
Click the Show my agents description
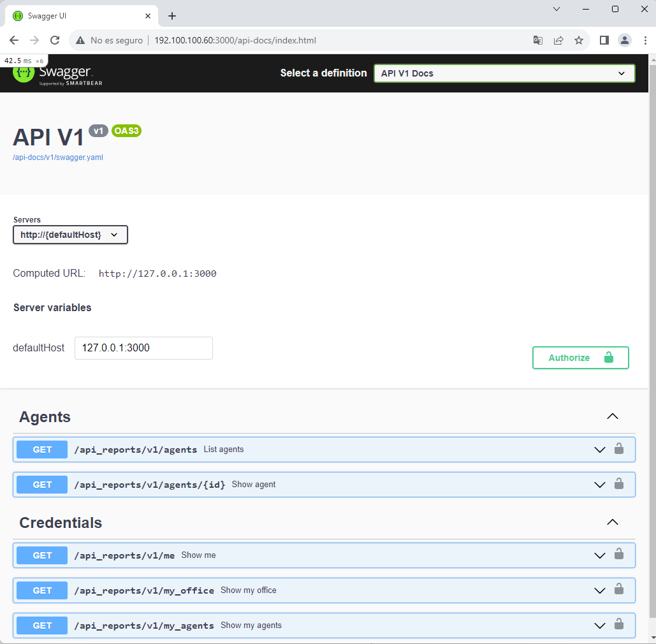coord(251,625)
